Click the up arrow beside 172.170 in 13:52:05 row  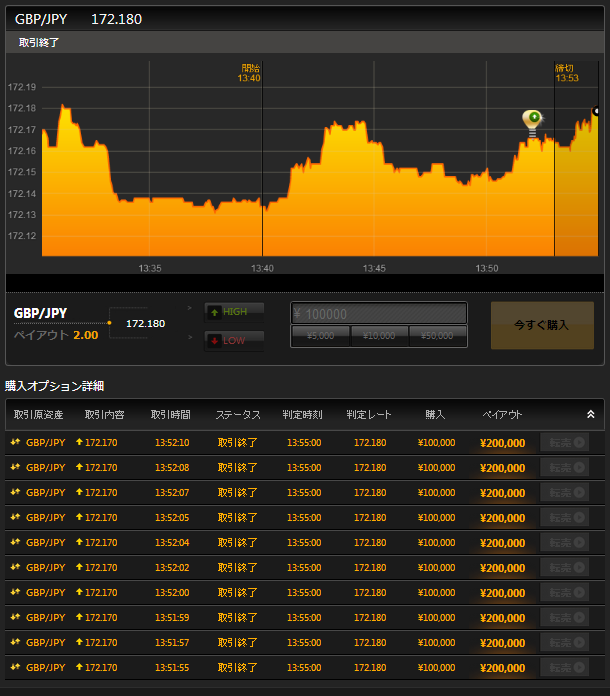[x=79, y=517]
